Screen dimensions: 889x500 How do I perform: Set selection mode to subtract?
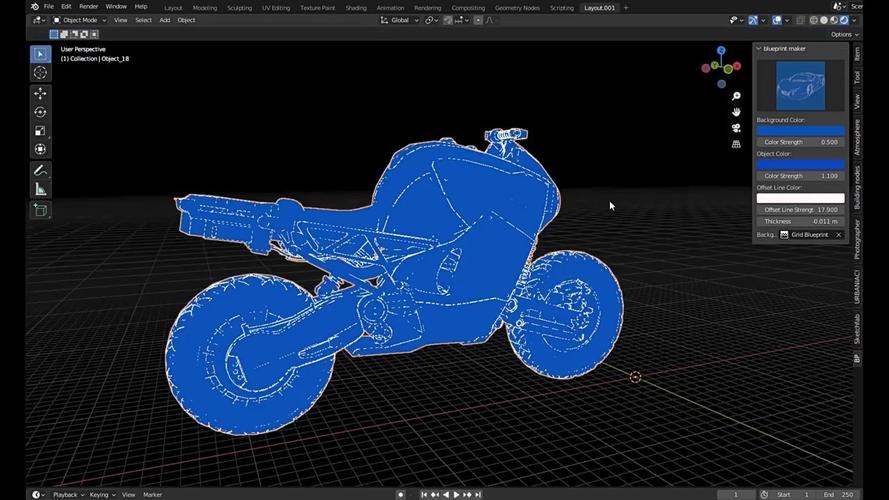click(x=74, y=34)
